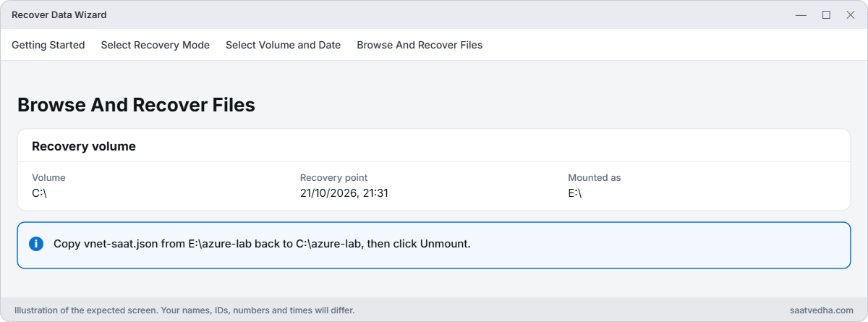Screen dimensions: 868x322
Task: Click the illustration disclaimer in the footer
Action: click(x=184, y=310)
